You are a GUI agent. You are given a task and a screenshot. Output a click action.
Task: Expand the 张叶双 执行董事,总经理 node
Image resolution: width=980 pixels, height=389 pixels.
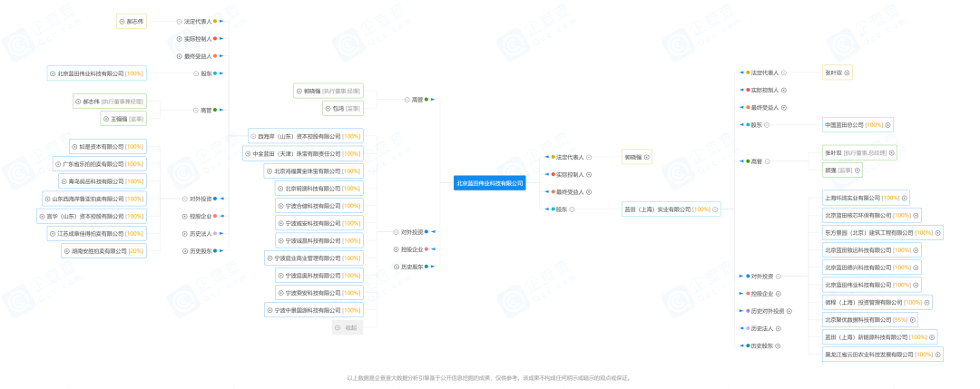click(x=892, y=152)
